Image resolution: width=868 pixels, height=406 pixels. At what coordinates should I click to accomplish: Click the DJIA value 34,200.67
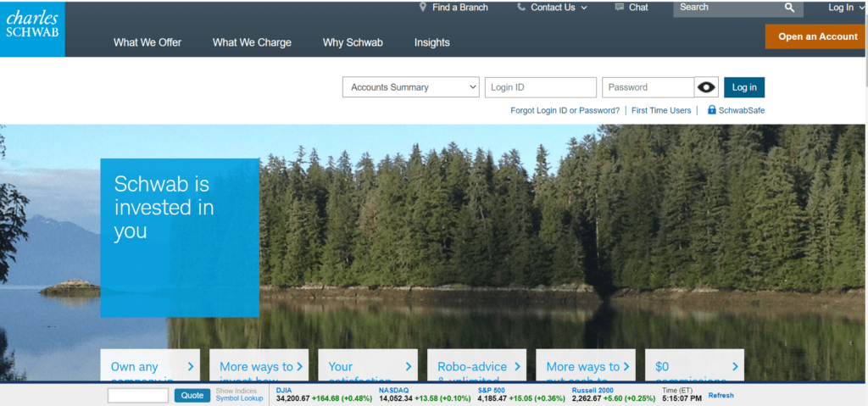292,398
